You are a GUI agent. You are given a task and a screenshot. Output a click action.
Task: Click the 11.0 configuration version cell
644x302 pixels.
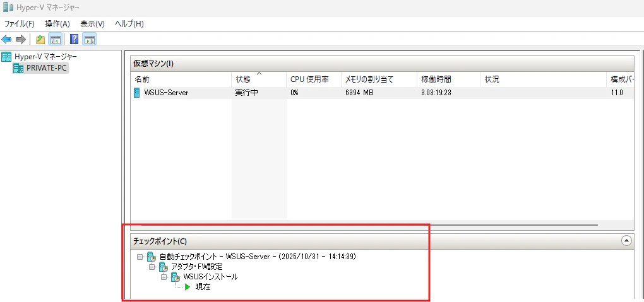click(617, 93)
